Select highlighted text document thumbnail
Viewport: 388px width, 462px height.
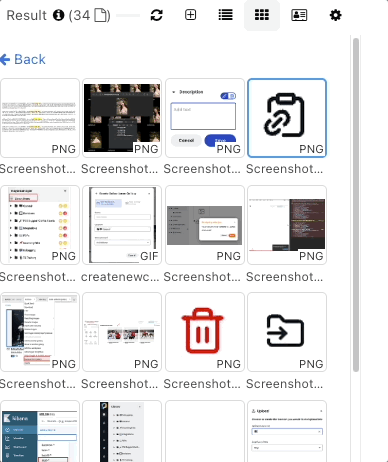coord(40,118)
